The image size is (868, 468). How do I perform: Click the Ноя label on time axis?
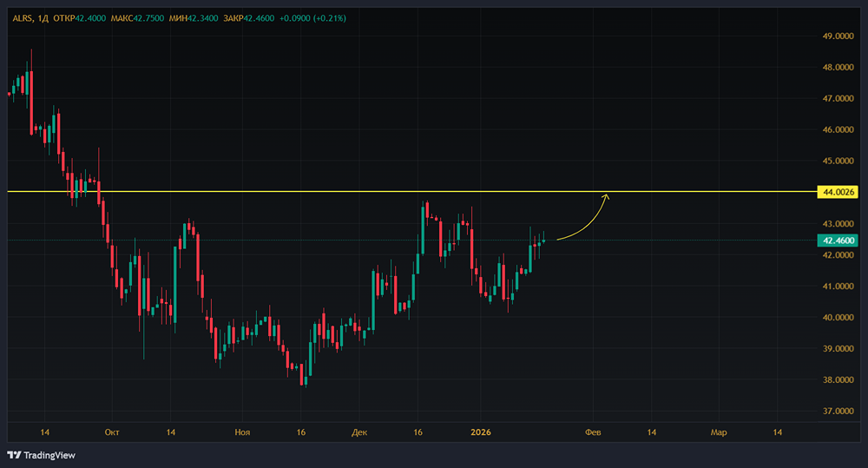click(x=242, y=432)
